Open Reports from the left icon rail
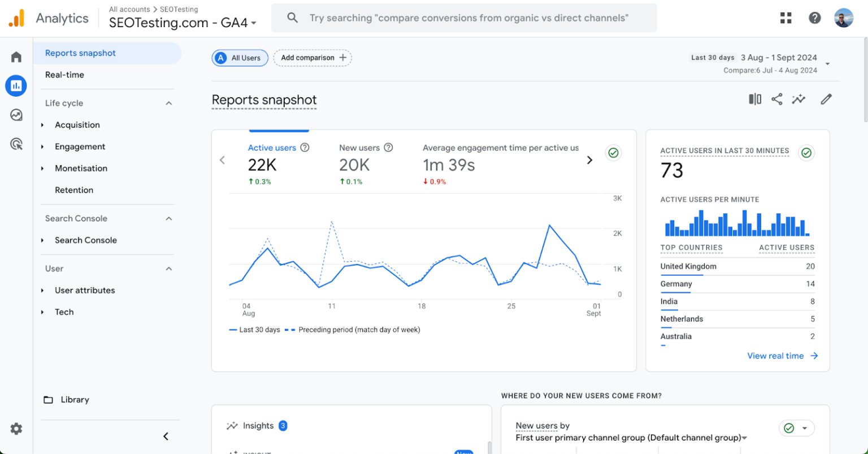The image size is (868, 454). pos(15,85)
